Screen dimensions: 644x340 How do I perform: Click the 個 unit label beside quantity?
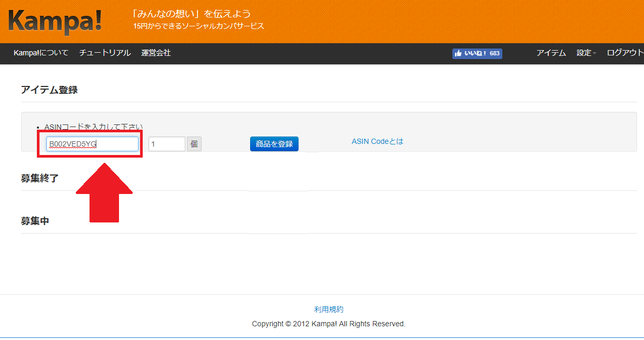[194, 144]
